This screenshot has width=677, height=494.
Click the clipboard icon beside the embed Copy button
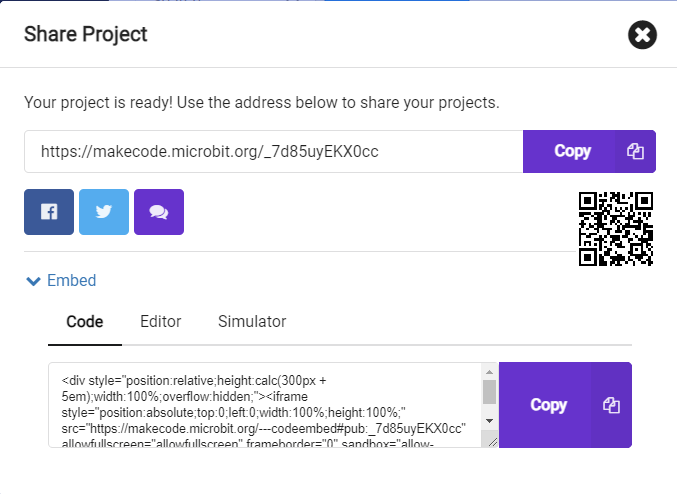pos(611,405)
